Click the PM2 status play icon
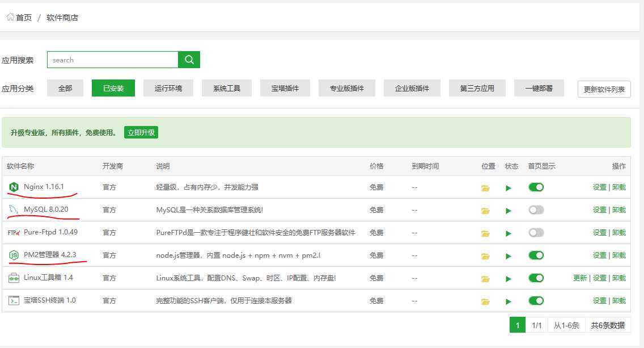 tap(509, 256)
